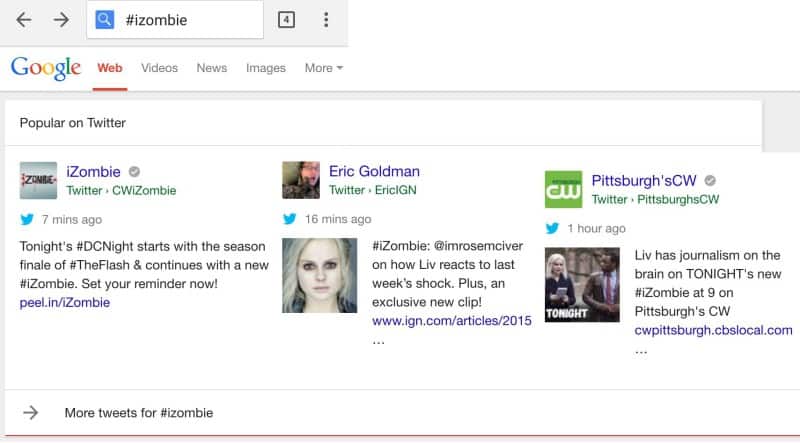Click the Pittsburgh's CW green logo avatar
Viewport: 800px width, 443px height.
pyautogui.click(x=563, y=189)
